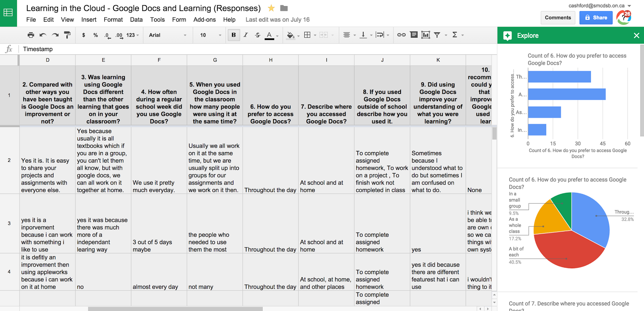Viewport: 644px width, 311px height.
Task: Click cell 'almost every day'
Action: tap(159, 272)
